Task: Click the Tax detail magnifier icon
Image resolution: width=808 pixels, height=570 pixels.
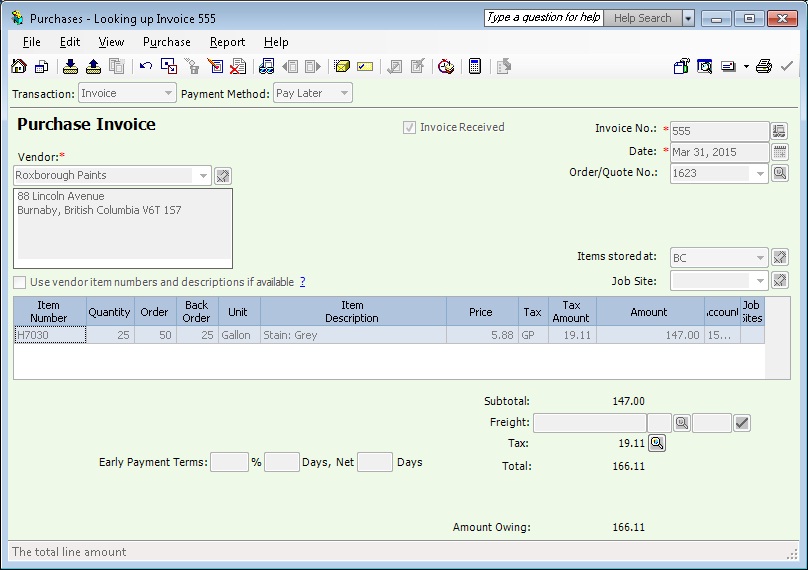Action: [657, 443]
